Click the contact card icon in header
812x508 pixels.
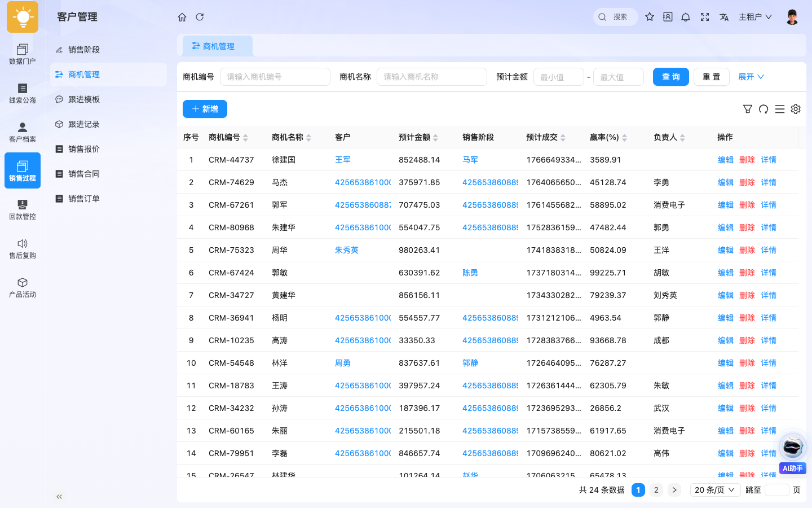tap(668, 17)
